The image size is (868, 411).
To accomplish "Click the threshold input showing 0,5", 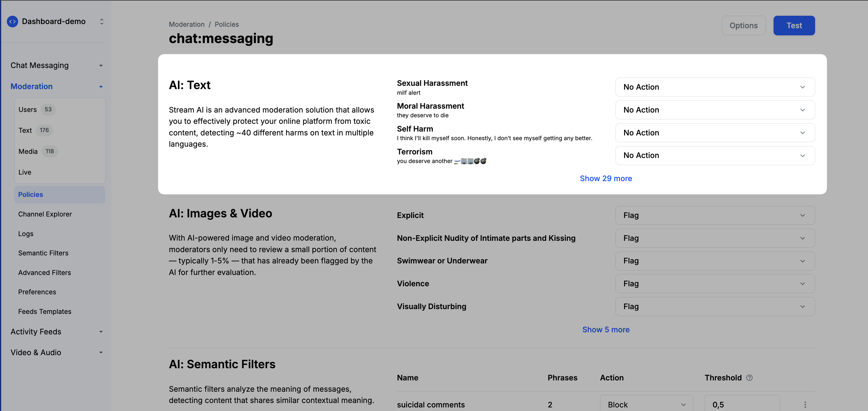I will (742, 404).
